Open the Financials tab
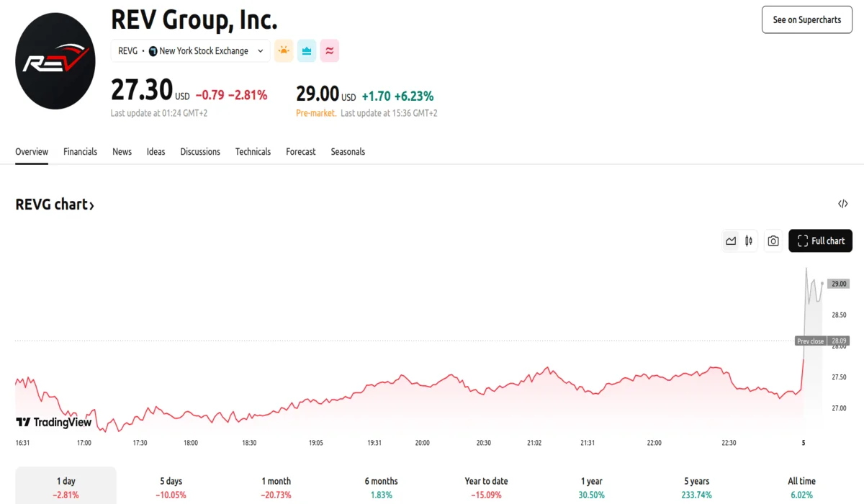The height and width of the screenshot is (504, 864). point(80,152)
